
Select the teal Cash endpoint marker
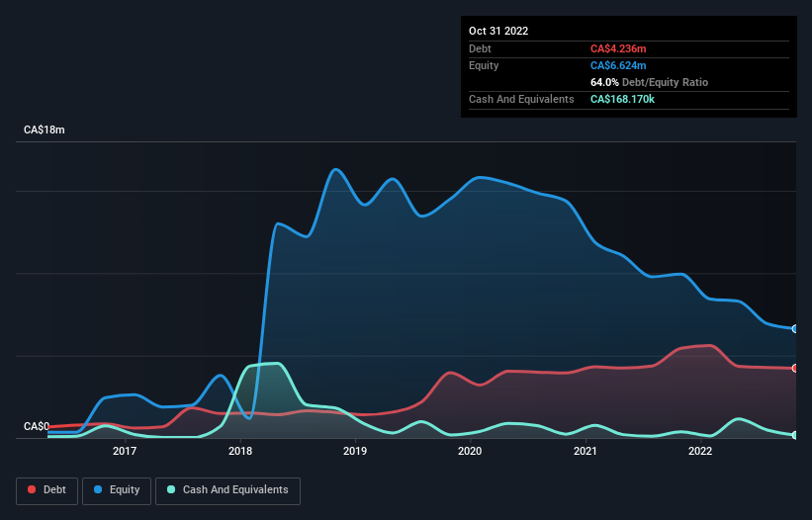tap(795, 435)
